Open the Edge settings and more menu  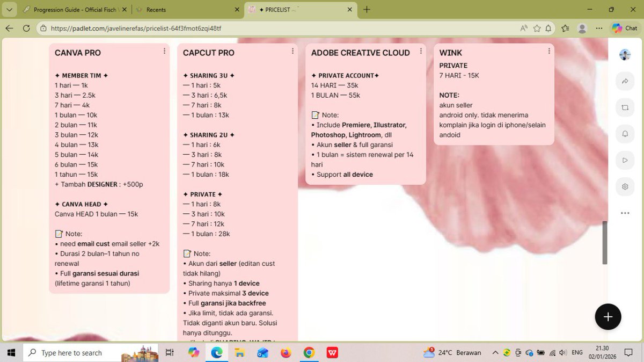coord(599,28)
